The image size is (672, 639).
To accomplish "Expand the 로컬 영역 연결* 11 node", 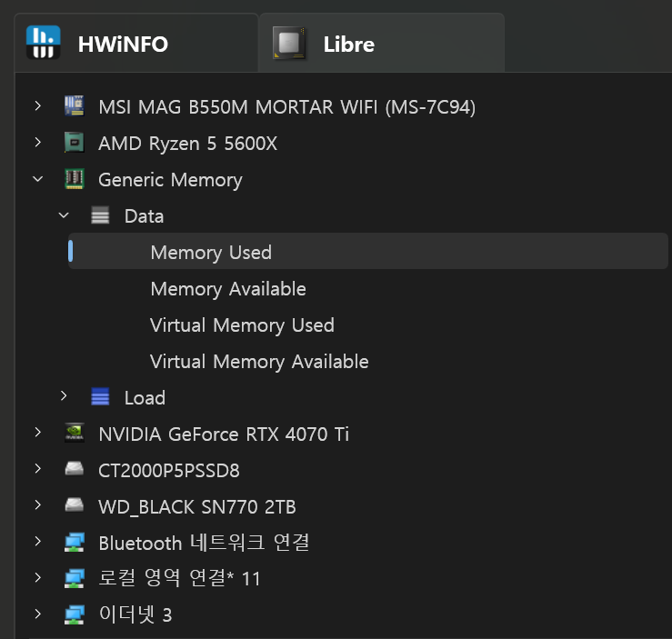I will click(38, 578).
